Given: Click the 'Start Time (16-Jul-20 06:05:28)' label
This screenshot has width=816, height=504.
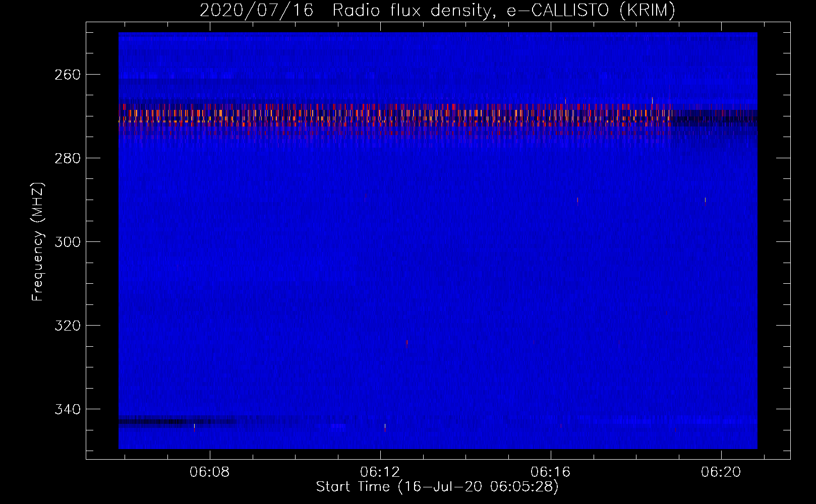Looking at the screenshot, I should pyautogui.click(x=437, y=486).
